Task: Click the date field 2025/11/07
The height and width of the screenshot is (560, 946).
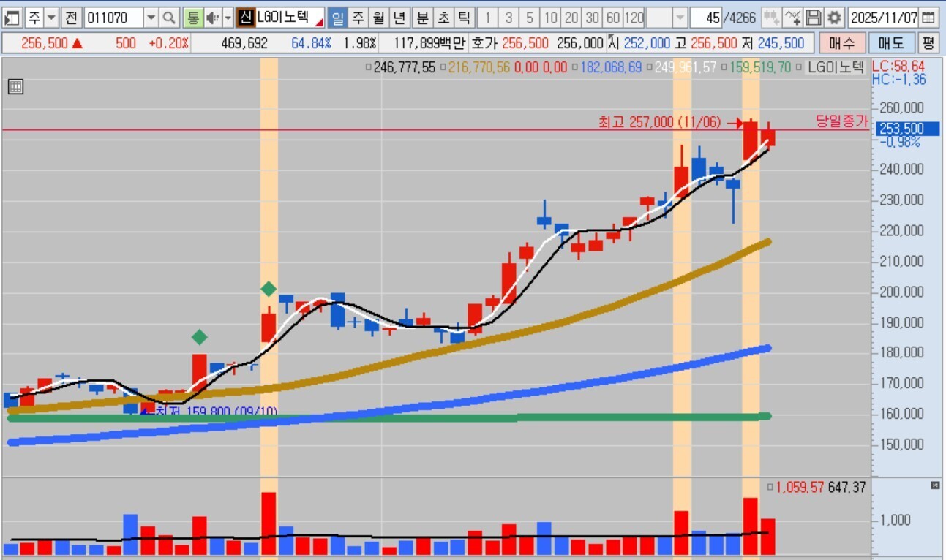Action: [883, 17]
